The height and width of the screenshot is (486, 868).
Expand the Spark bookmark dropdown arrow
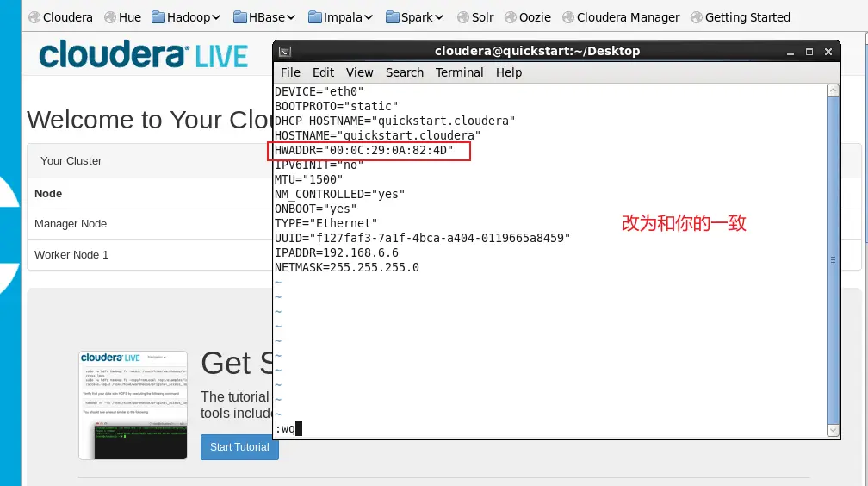click(439, 18)
